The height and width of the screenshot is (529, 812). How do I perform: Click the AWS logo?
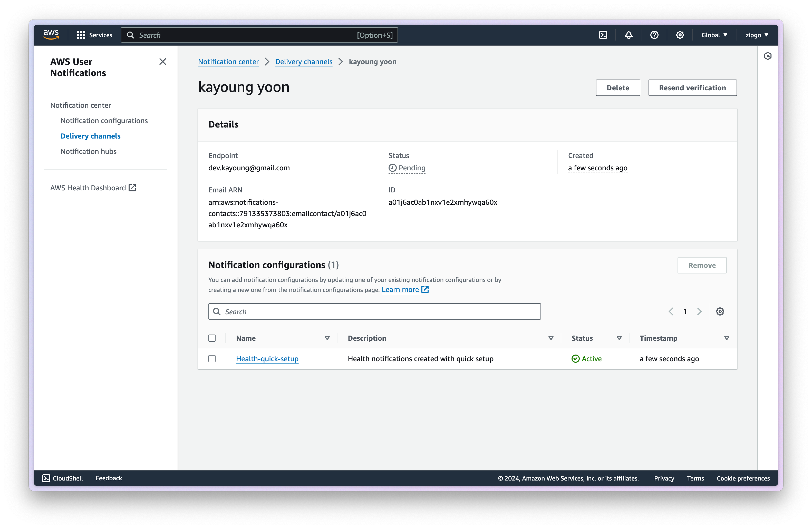point(51,35)
